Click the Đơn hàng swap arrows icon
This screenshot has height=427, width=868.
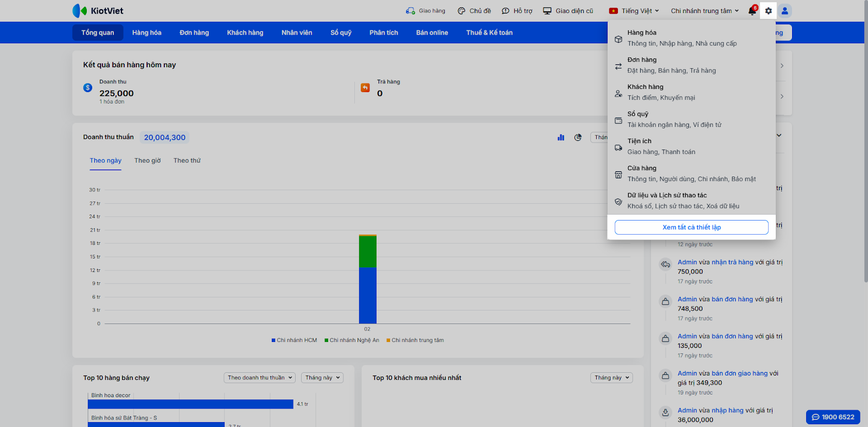tap(618, 66)
